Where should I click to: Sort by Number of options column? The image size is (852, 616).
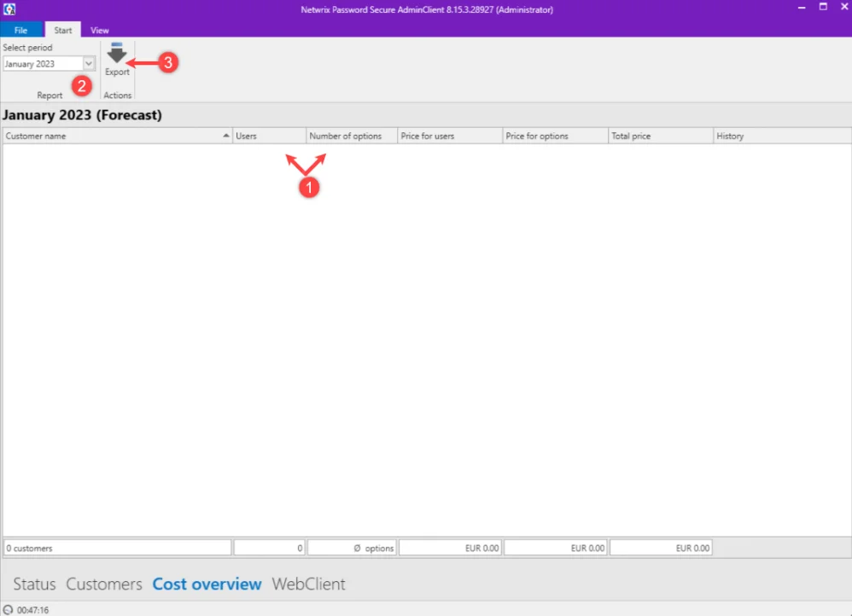[352, 136]
